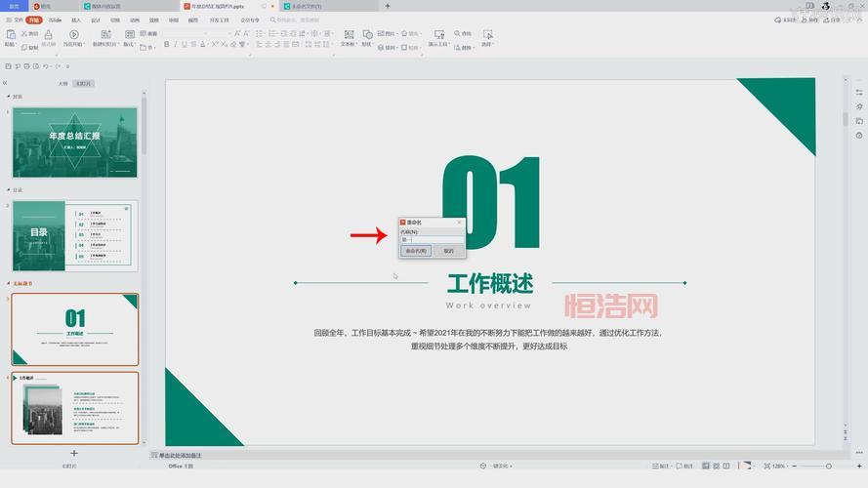The width and height of the screenshot is (868, 488).
Task: Click the New Slide icon
Action: (103, 34)
